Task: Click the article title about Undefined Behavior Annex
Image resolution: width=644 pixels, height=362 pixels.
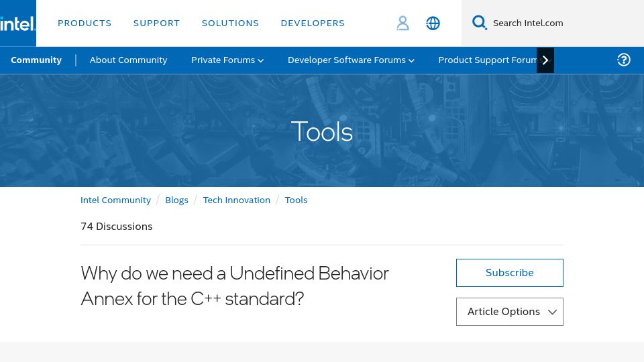Action: point(235,286)
